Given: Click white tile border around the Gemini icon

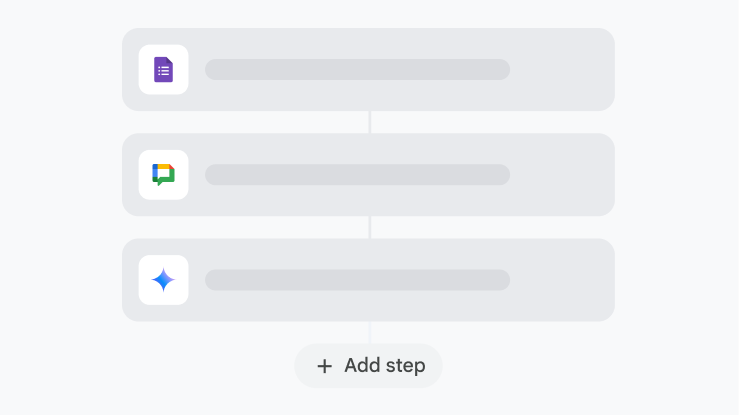Looking at the screenshot, I should pyautogui.click(x=144, y=261).
